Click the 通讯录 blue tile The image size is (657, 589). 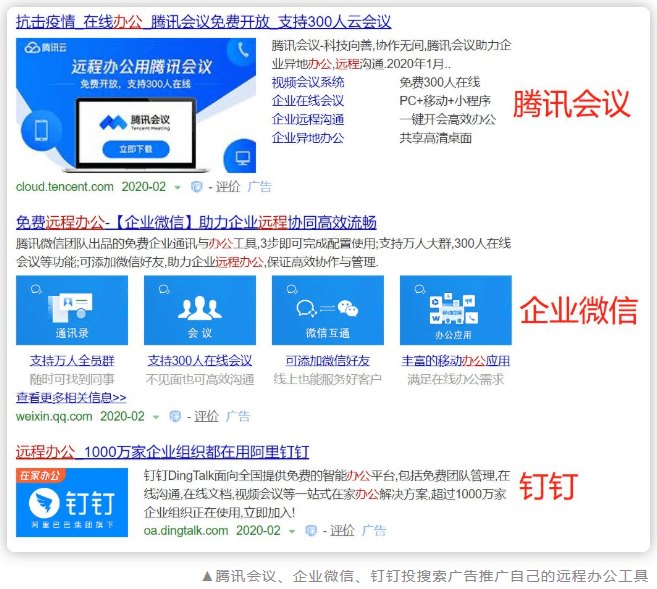point(72,310)
